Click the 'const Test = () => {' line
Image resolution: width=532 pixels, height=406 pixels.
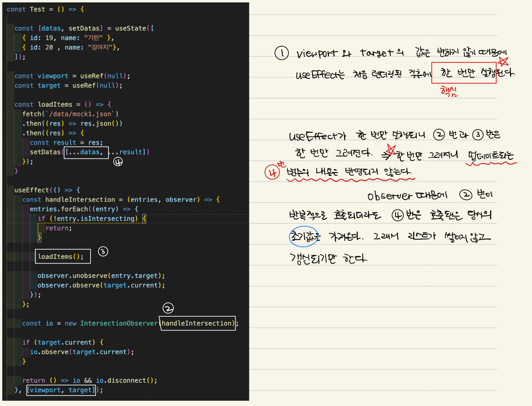point(45,9)
